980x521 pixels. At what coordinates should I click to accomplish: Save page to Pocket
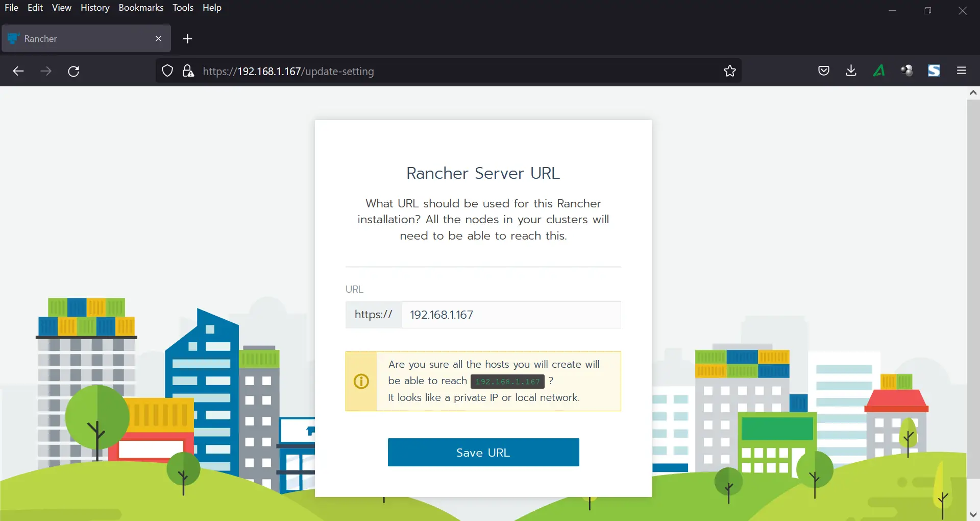pos(824,70)
